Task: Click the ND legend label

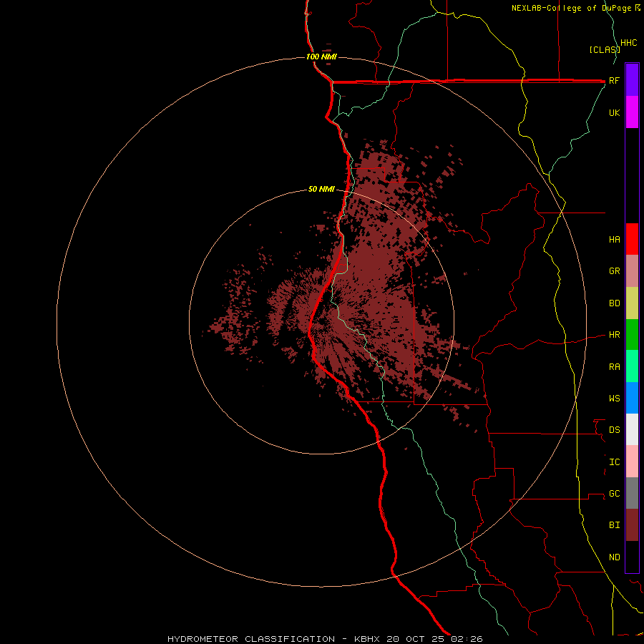Action: (615, 557)
